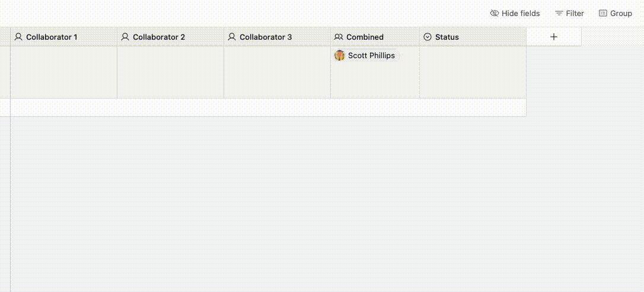Click the person icon beside Collaborator 1
Screen dimensions: 644x292
click(18, 37)
